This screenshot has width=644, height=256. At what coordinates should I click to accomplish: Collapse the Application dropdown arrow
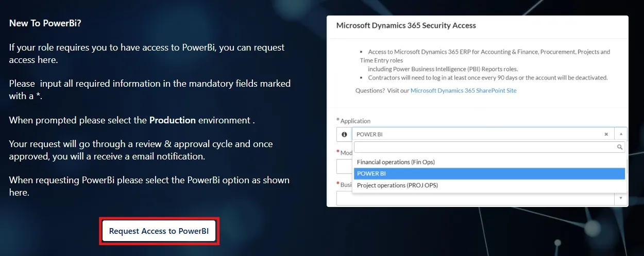(620, 134)
